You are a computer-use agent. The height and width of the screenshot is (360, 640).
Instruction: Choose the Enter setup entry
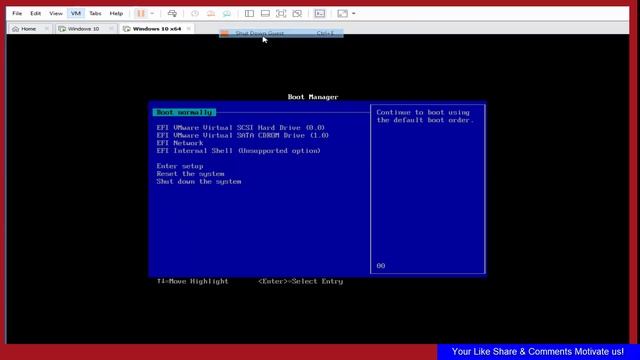(x=180, y=166)
